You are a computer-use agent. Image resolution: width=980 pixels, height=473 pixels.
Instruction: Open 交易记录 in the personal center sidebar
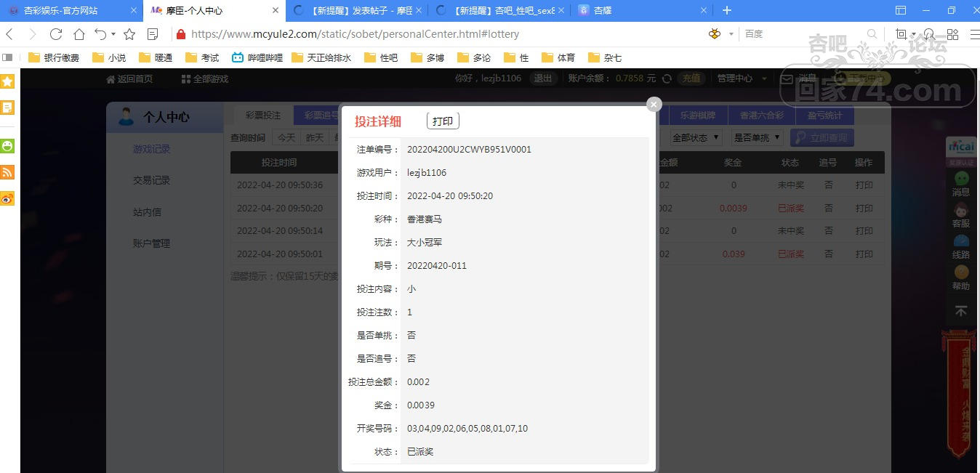[151, 180]
